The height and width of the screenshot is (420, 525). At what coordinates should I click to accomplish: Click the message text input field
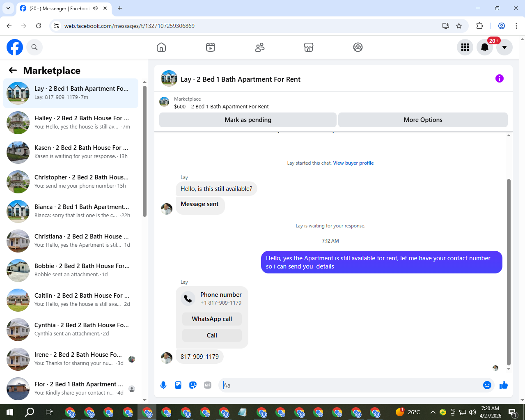coord(351,385)
